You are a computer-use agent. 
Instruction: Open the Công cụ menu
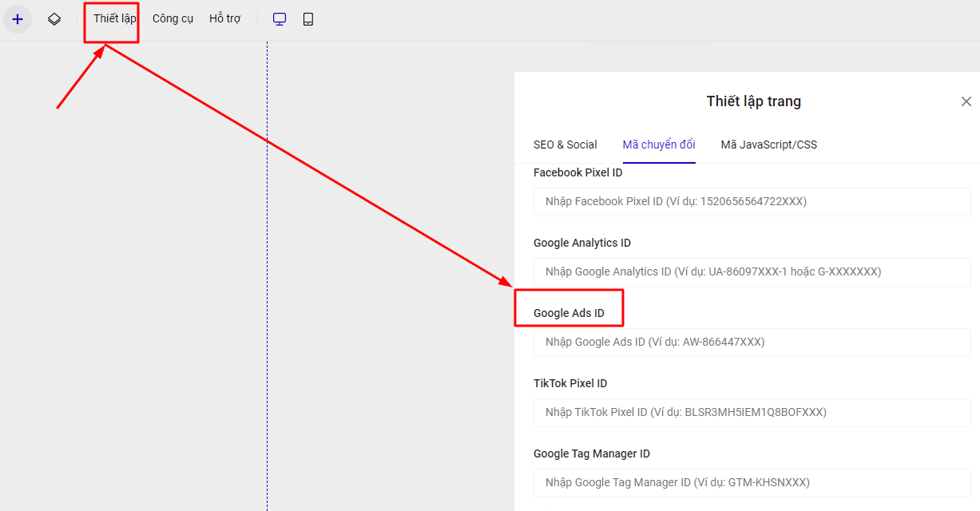(x=173, y=19)
